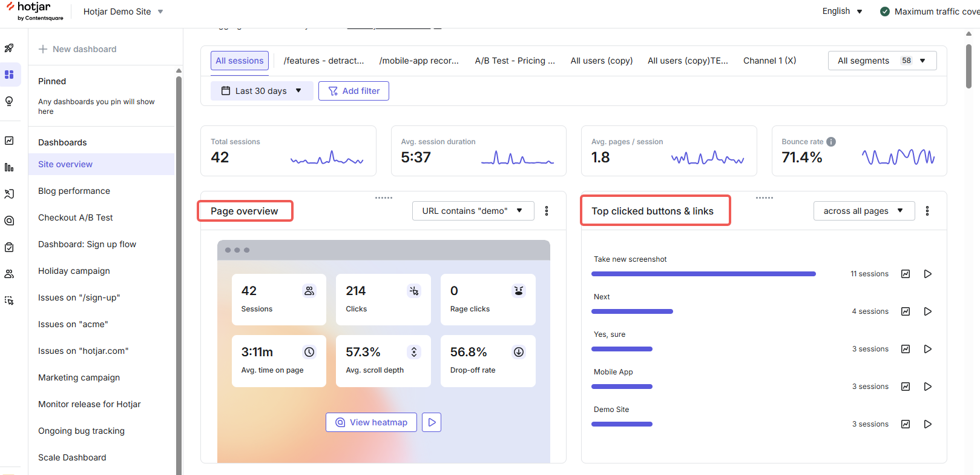Open the All segments dropdown
This screenshot has width=980, height=475.
(x=882, y=61)
